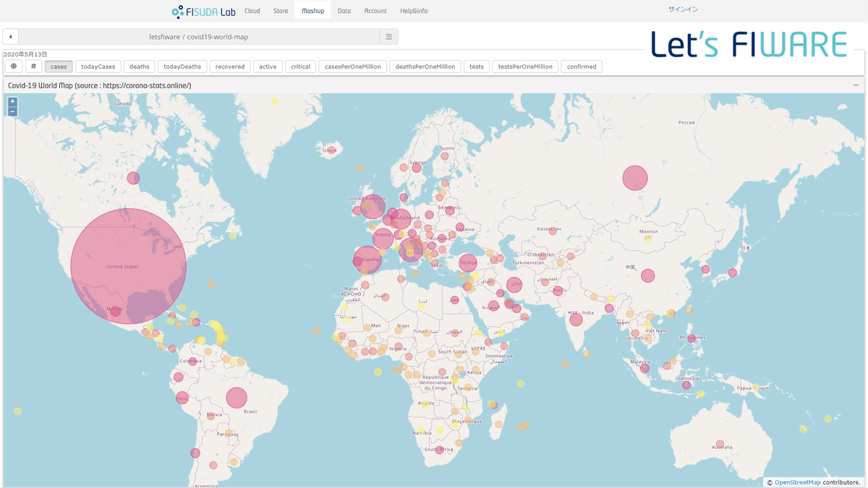Click the 2020年5月13日 date label
Viewport: 868px width, 488px height.
point(25,54)
